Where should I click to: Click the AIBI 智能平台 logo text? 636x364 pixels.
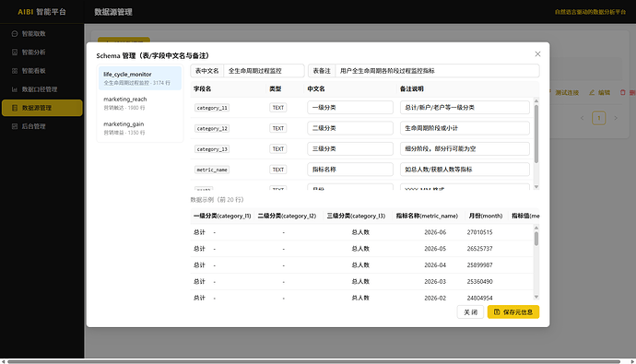coord(41,12)
